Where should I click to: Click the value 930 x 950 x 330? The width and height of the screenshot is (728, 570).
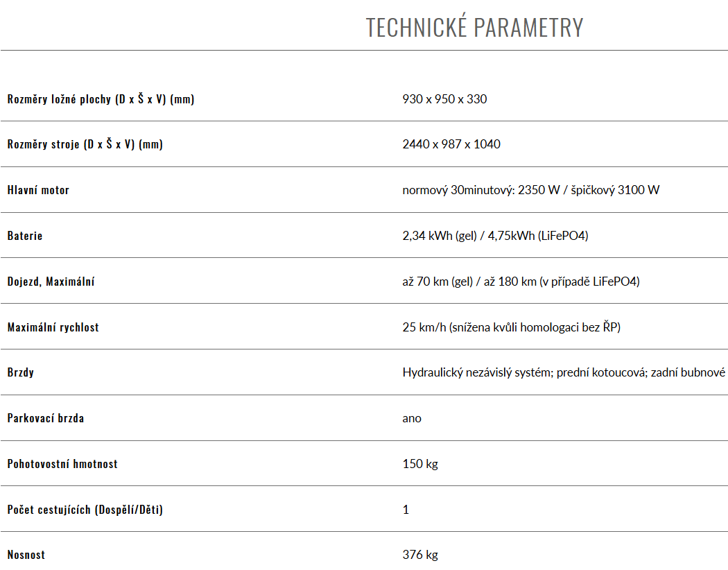tap(444, 99)
